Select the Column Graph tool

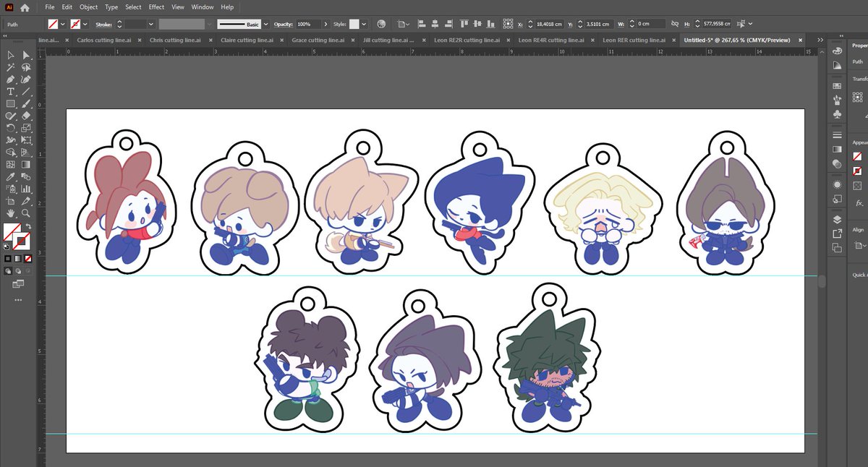26,189
